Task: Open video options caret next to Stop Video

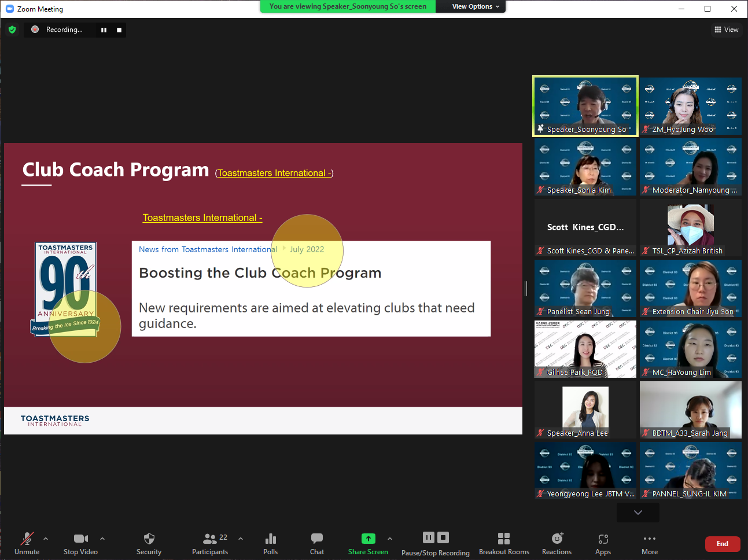Action: tap(102, 539)
